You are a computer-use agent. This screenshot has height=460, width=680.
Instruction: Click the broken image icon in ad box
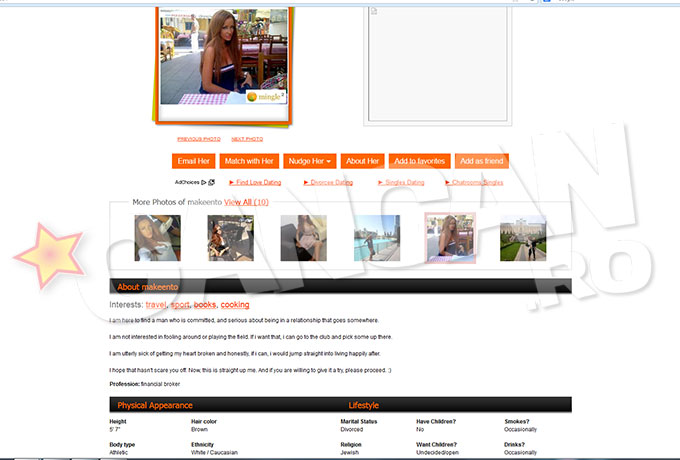click(373, 11)
